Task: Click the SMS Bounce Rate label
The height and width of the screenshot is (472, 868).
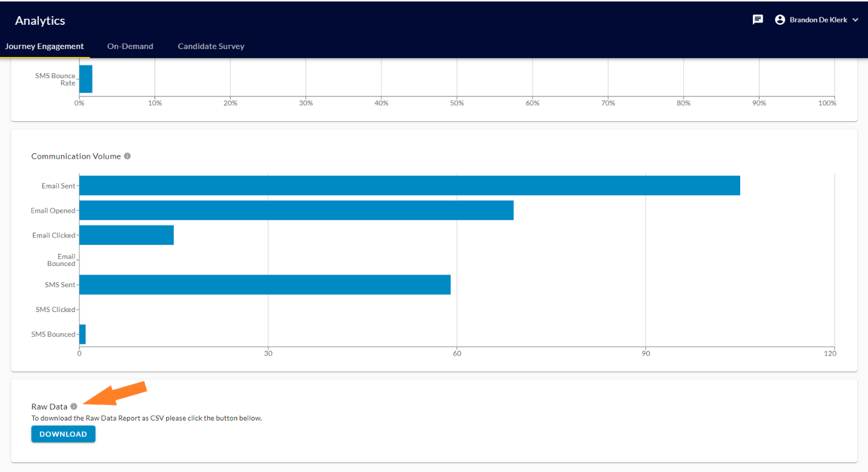Action: point(55,79)
